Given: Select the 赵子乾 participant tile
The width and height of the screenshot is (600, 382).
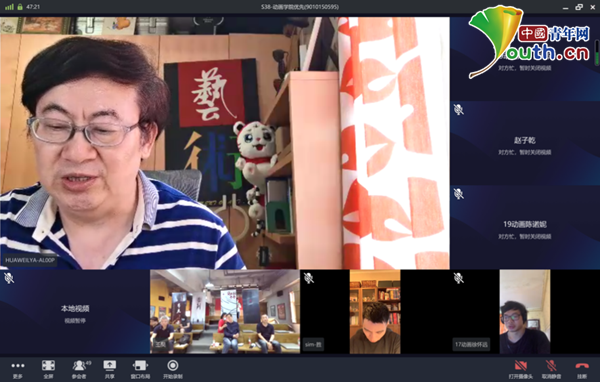Looking at the screenshot, I should point(525,144).
